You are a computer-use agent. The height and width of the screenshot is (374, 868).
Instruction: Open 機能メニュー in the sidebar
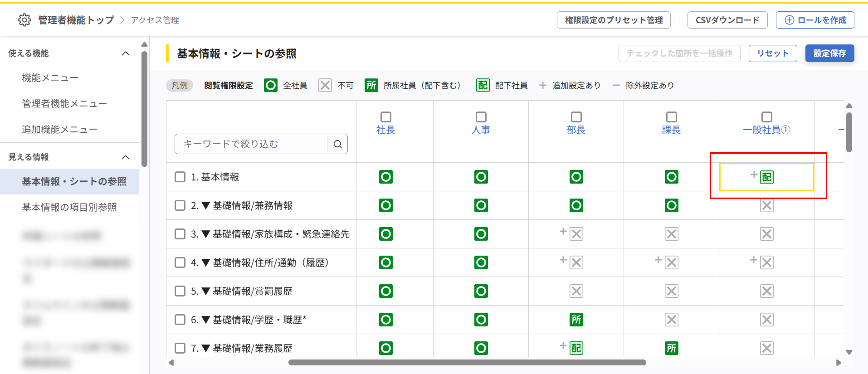click(x=50, y=78)
